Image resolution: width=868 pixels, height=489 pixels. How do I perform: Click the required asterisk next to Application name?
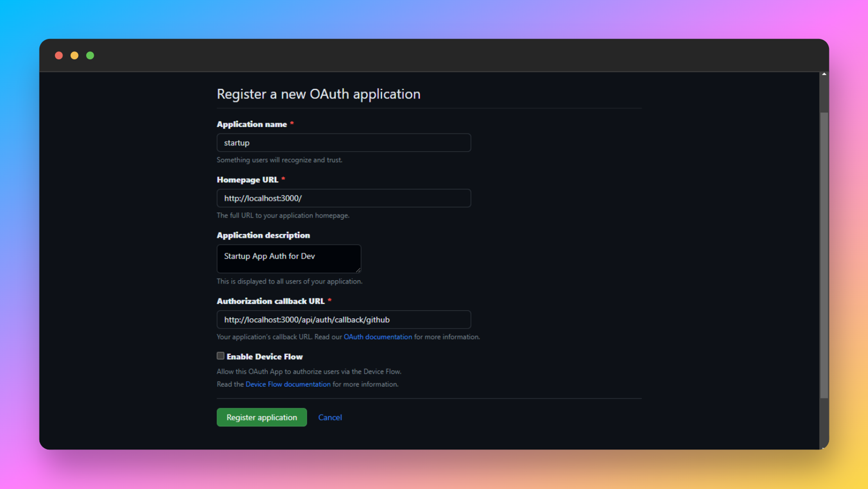click(x=291, y=123)
